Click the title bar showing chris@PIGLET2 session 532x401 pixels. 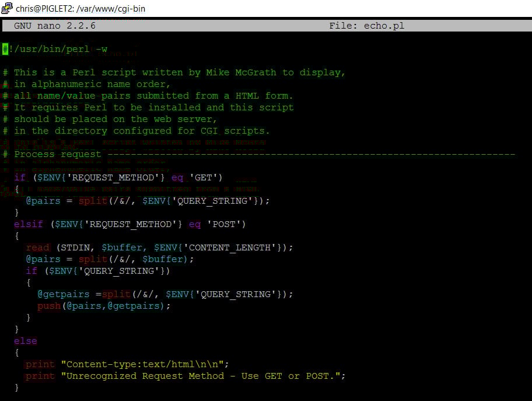tap(82, 8)
